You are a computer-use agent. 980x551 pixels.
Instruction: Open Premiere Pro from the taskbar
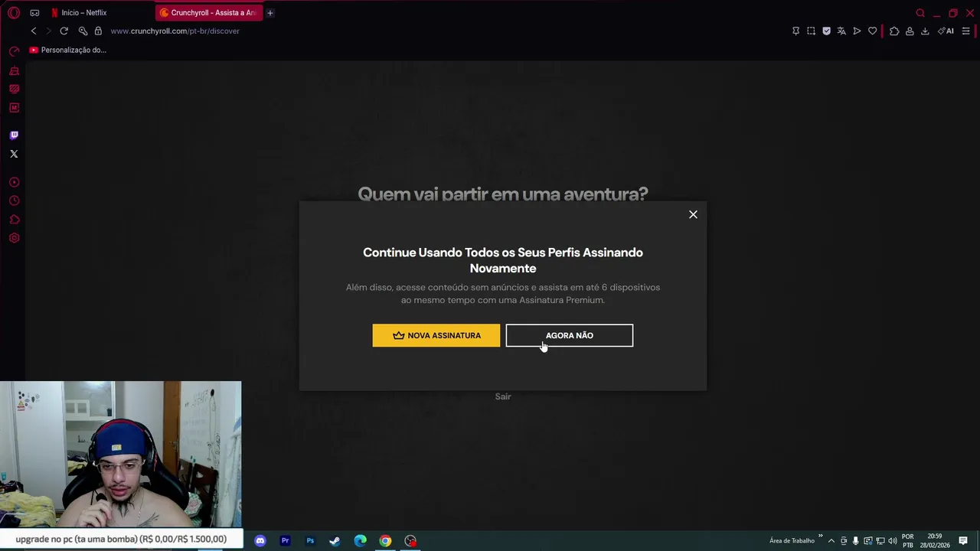pos(285,540)
